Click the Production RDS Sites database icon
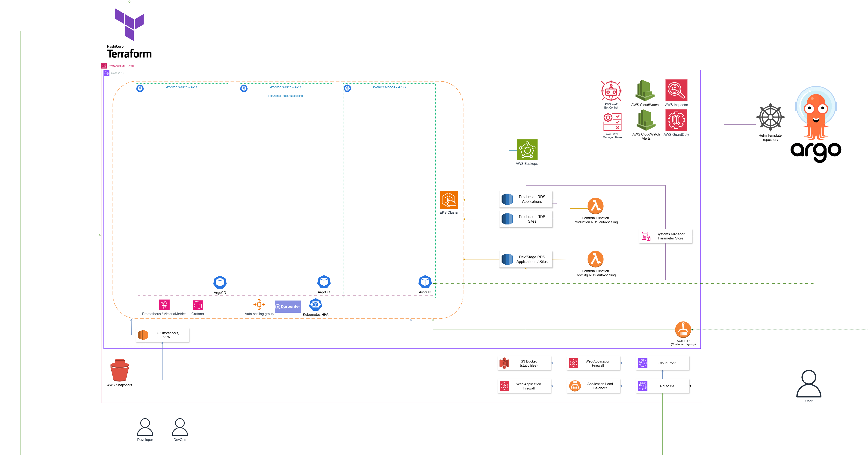Screen dimensions: 868x457 (x=507, y=219)
